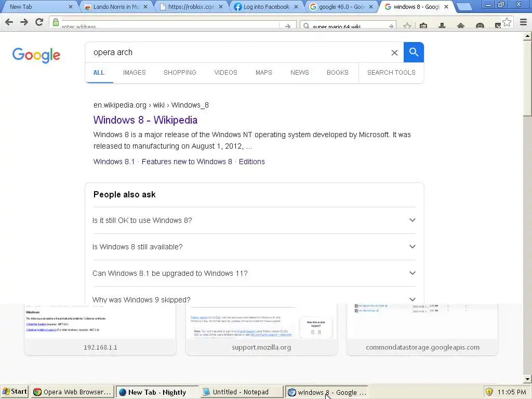Screen dimensions: 532x399
Task: Select the ALL search tab
Action: tap(99, 73)
